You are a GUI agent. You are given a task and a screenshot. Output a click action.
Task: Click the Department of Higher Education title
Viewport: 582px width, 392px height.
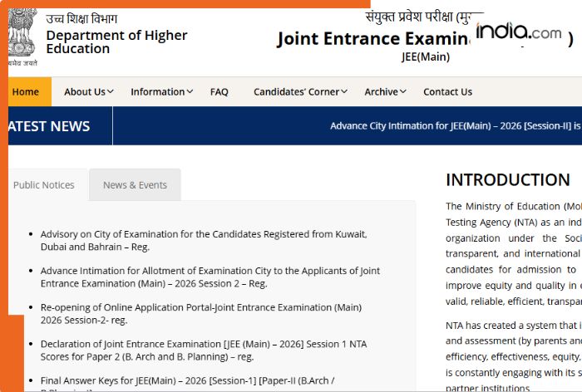[116, 42]
